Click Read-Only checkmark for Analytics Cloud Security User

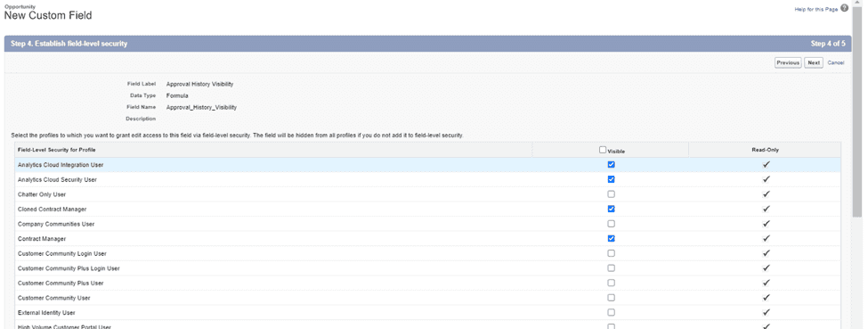click(x=767, y=179)
